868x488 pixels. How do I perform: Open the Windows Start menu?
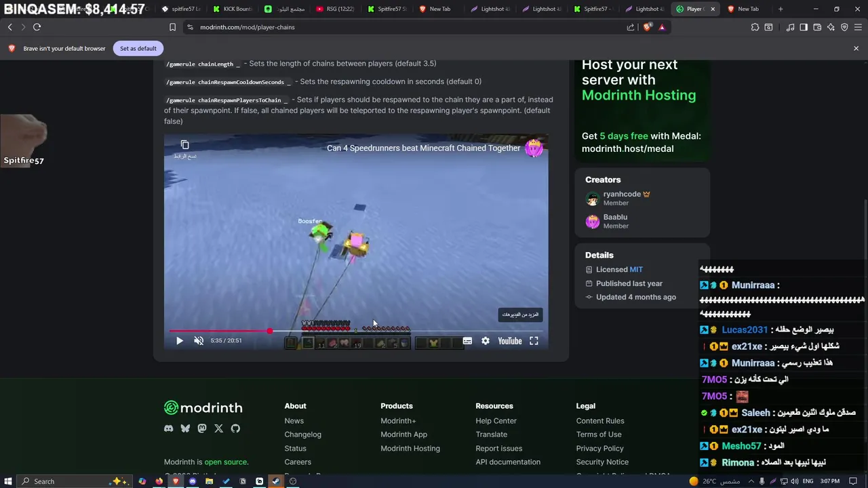tap(7, 481)
